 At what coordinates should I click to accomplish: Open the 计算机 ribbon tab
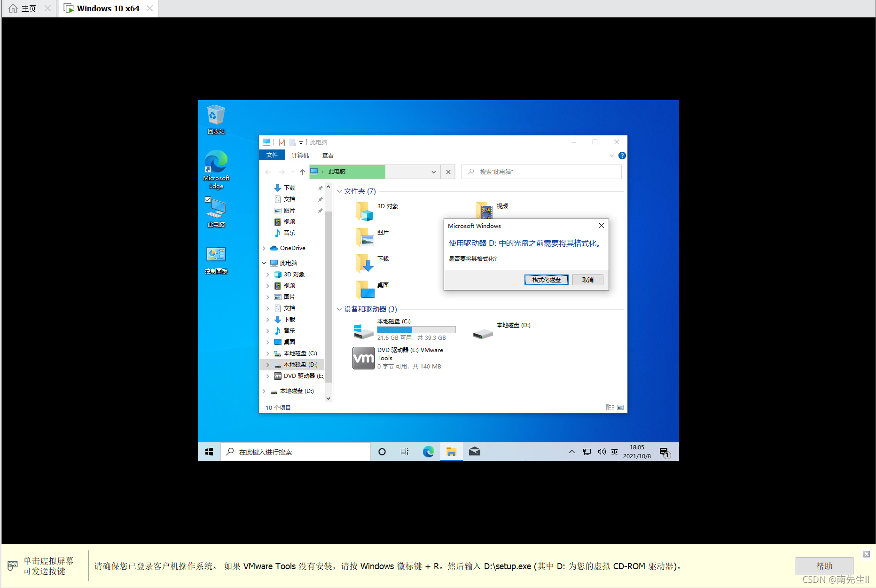[x=300, y=155]
